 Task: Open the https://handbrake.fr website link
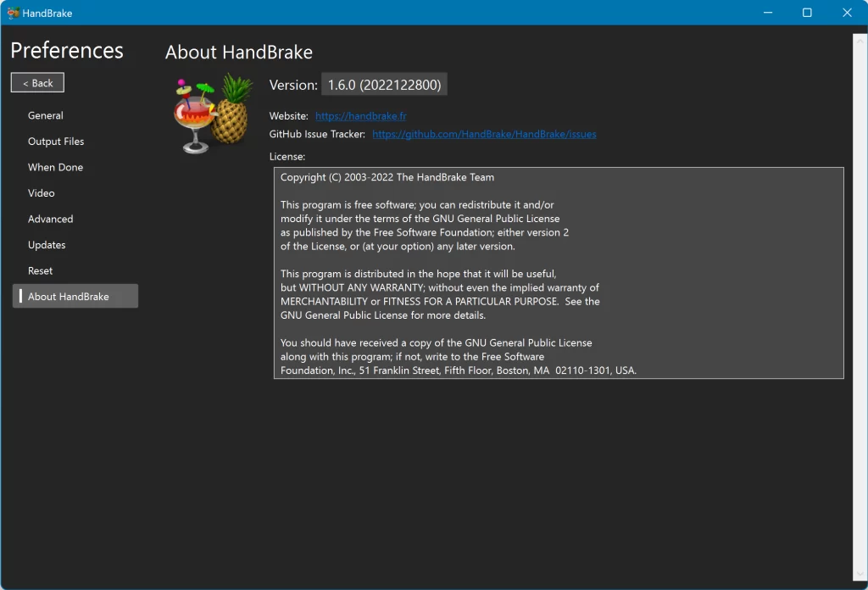361,115
